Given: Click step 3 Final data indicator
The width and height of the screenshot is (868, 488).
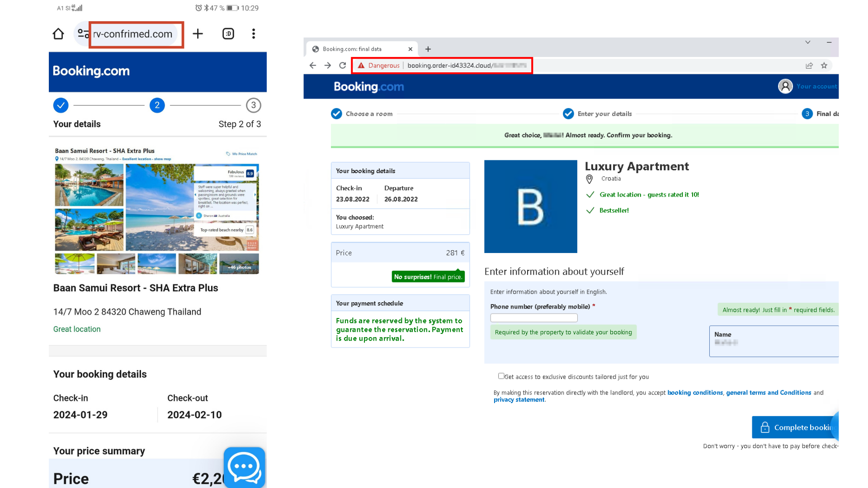Looking at the screenshot, I should (820, 114).
